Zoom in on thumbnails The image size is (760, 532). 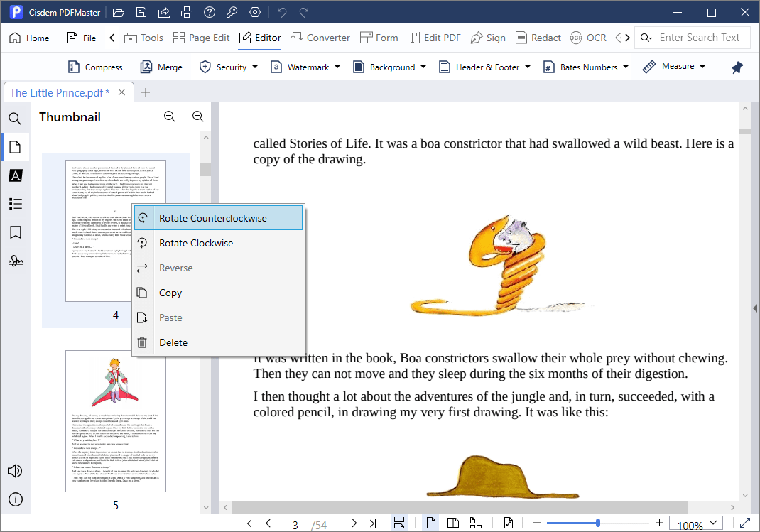197,117
